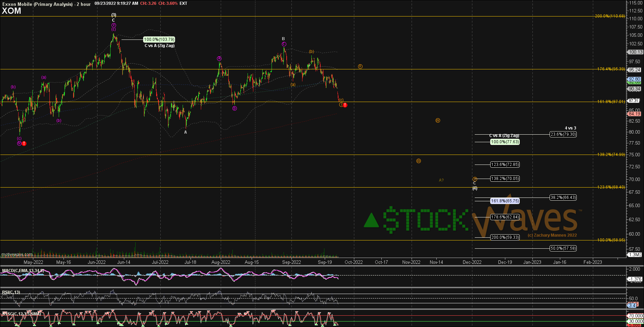Click the CH:-3.26 change value
Image resolution: width=644 pixels, height=327 pixels.
point(149,3)
